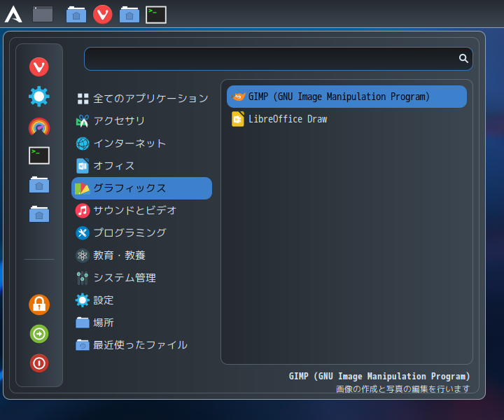Click the grey workspace switcher in top panel
Viewport: 504px width, 420px height.
(x=43, y=15)
